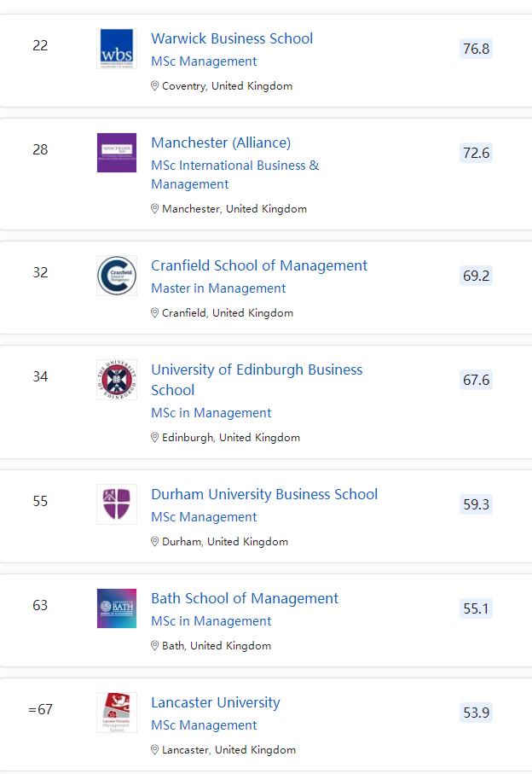Click the Manchester Alliance purple logo
The width and height of the screenshot is (532, 774).
point(117,153)
